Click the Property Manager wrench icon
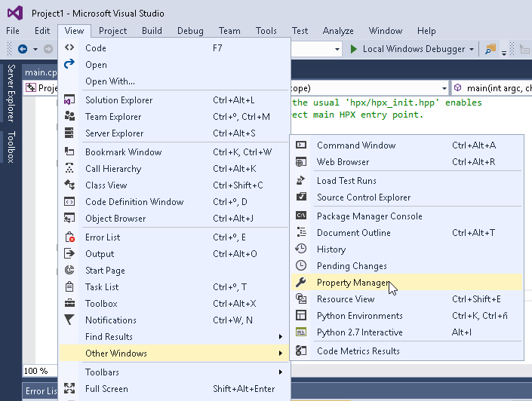This screenshot has height=401, width=532. pyautogui.click(x=301, y=282)
